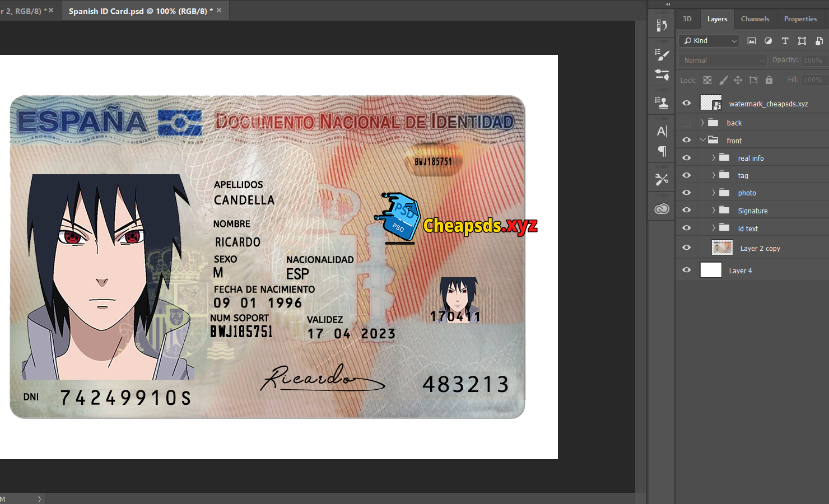Show the back group layer

click(686, 123)
